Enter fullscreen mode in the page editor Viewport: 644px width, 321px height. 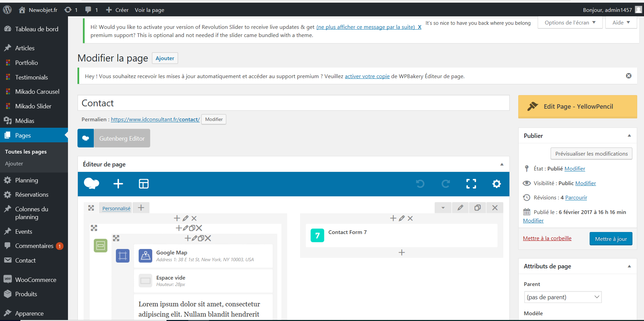(471, 184)
